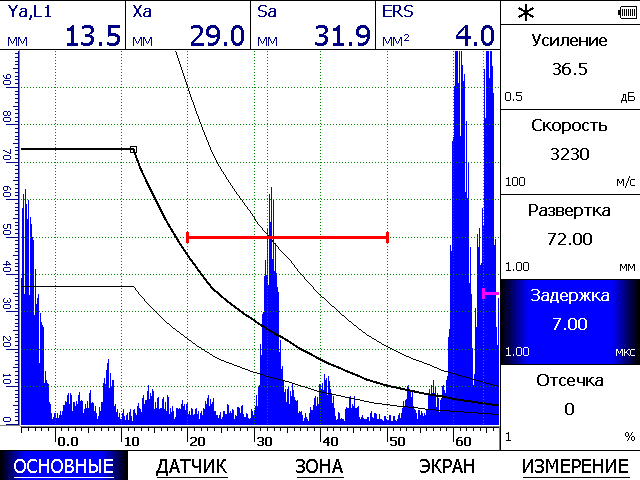Select the ЭКРАН tab
Viewport: 640px width, 480px height.
tap(447, 466)
